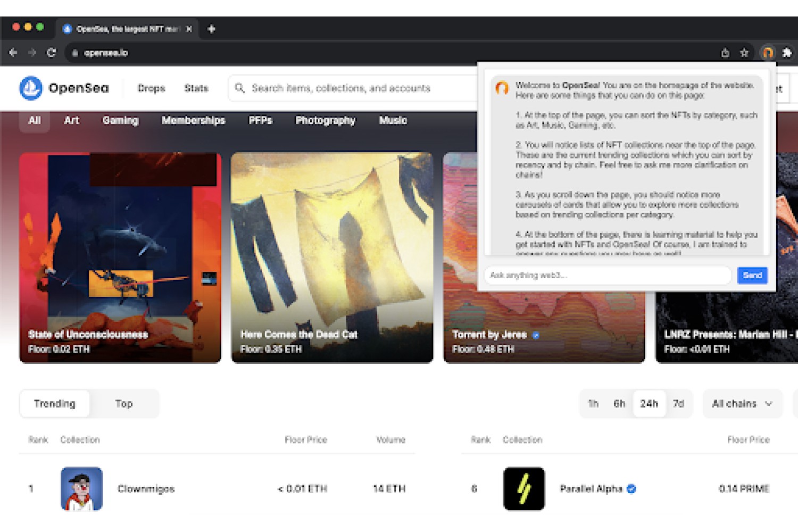
Task: Click the share icon in address bar
Action: (725, 53)
